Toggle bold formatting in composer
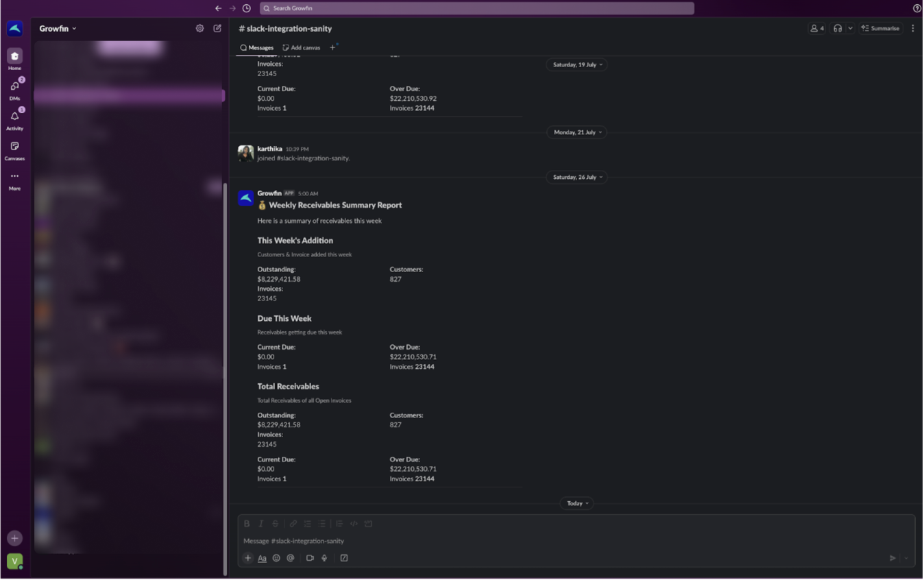 click(247, 524)
